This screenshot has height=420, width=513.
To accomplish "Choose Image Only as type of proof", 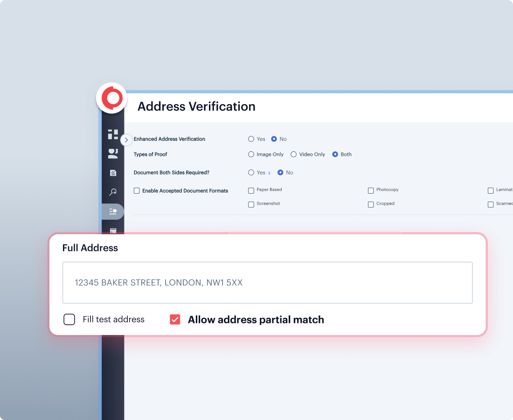I will click(x=251, y=154).
